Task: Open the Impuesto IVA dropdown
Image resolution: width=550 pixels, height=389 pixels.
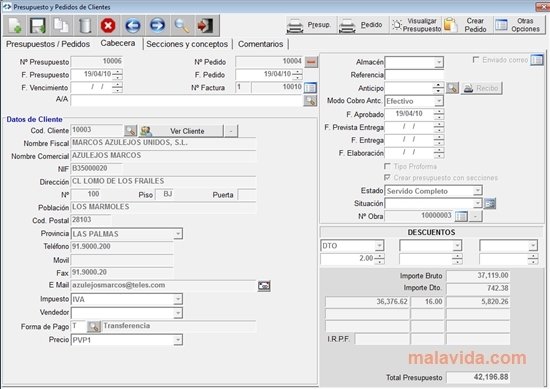Action: (178, 299)
